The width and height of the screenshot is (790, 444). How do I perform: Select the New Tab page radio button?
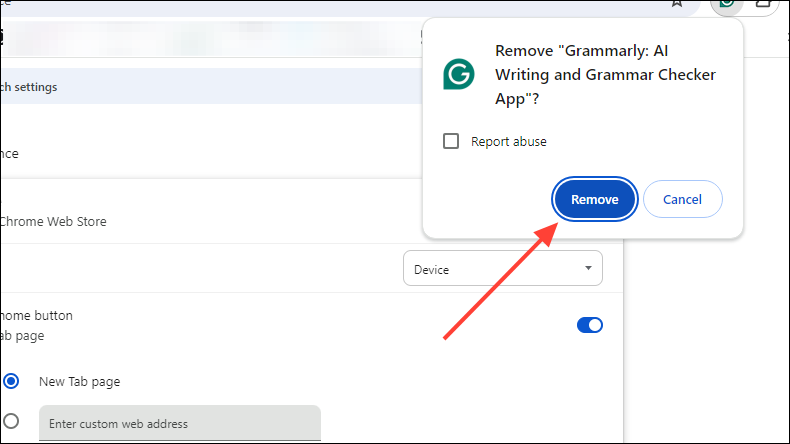(x=11, y=381)
